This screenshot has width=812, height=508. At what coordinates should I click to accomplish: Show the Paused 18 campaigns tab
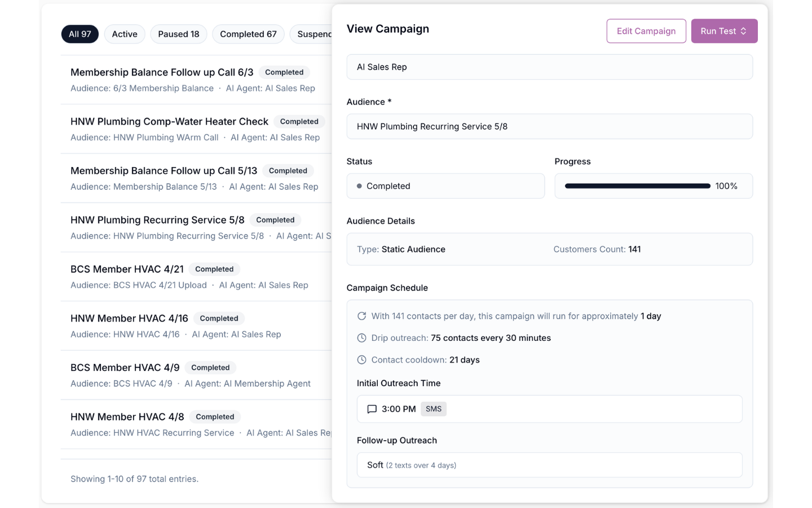[179, 34]
